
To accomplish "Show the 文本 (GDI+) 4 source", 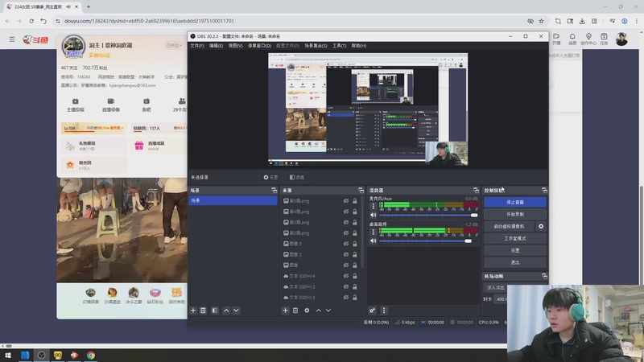I will [x=346, y=276].
